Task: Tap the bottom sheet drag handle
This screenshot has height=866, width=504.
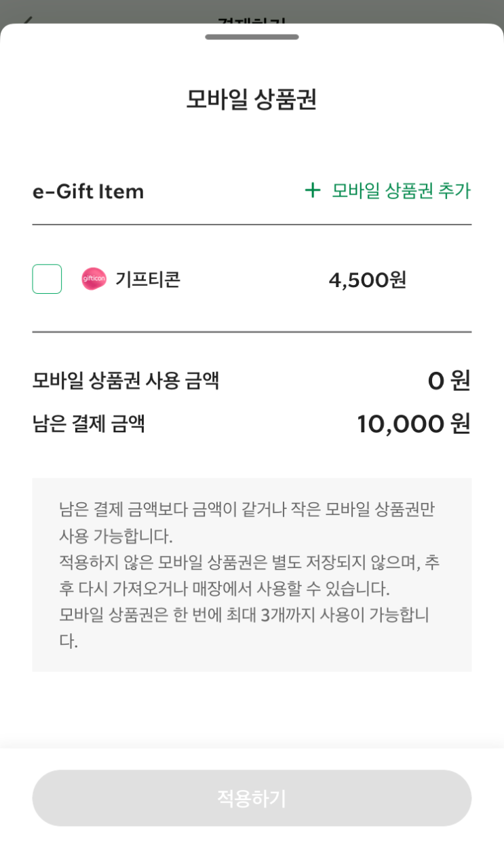Action: coord(252,37)
